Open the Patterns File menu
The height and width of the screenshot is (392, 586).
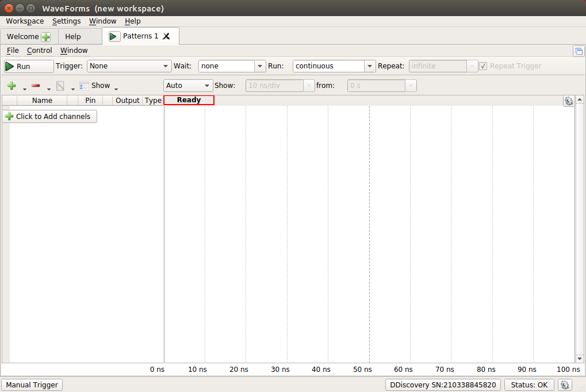point(13,51)
